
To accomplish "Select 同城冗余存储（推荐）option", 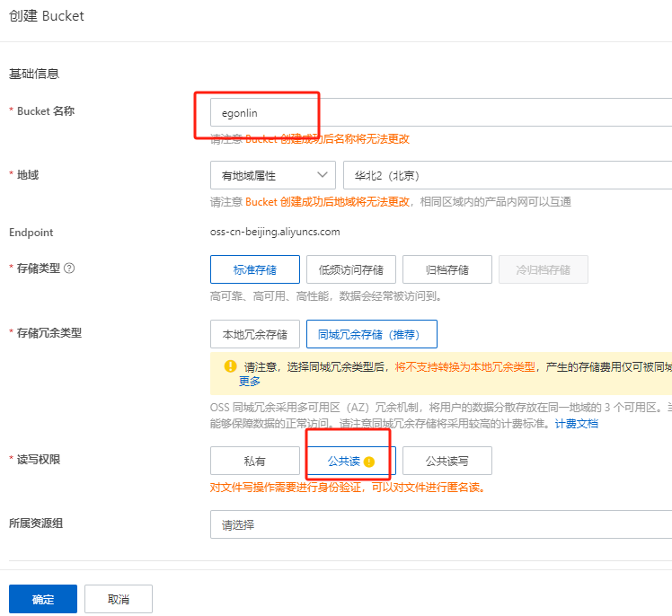I will (371, 334).
